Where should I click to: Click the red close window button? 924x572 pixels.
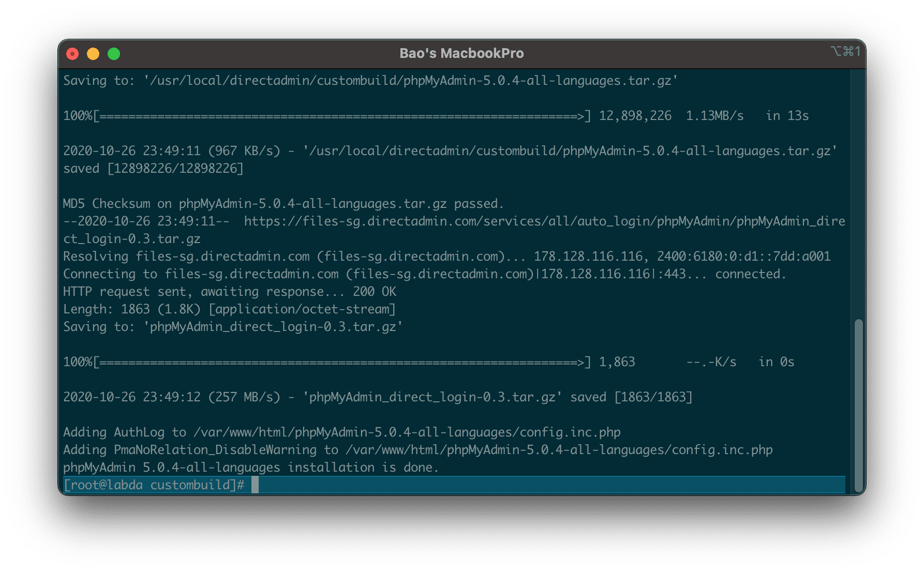click(x=72, y=54)
